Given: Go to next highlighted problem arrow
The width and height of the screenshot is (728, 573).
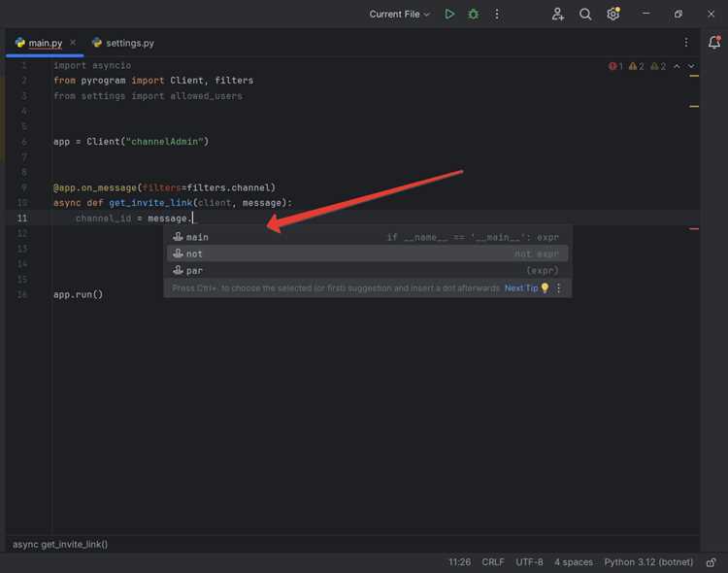Looking at the screenshot, I should click(x=691, y=66).
